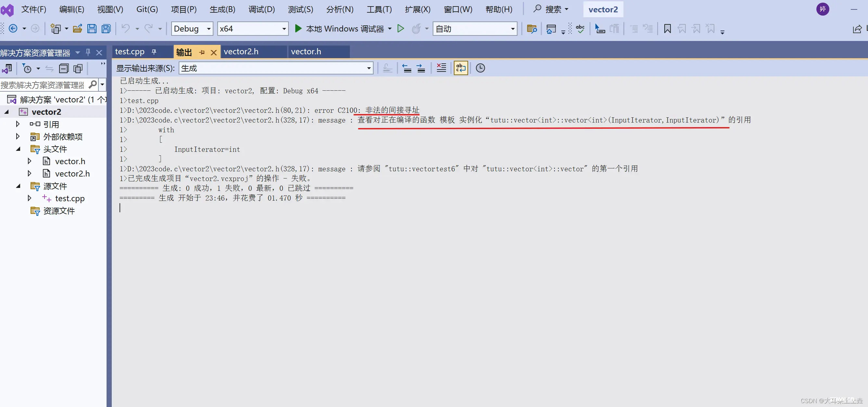Close the Solution Explorer panel

tap(99, 53)
